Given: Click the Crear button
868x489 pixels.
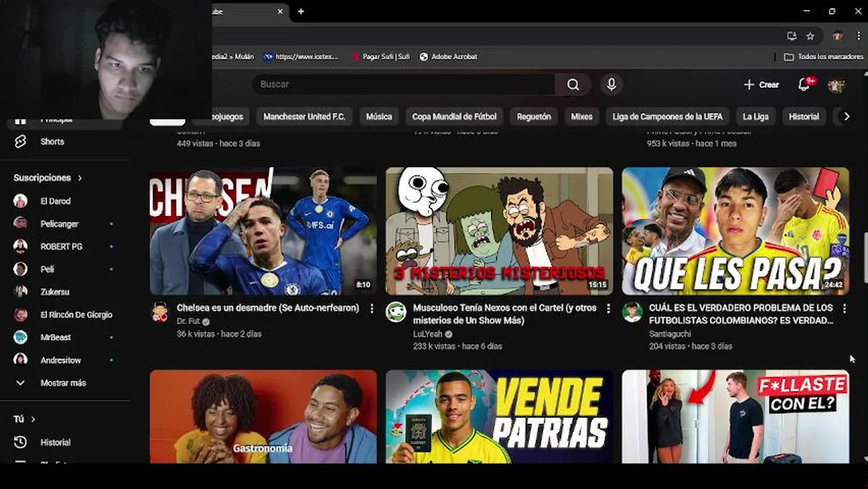Looking at the screenshot, I should click(761, 84).
